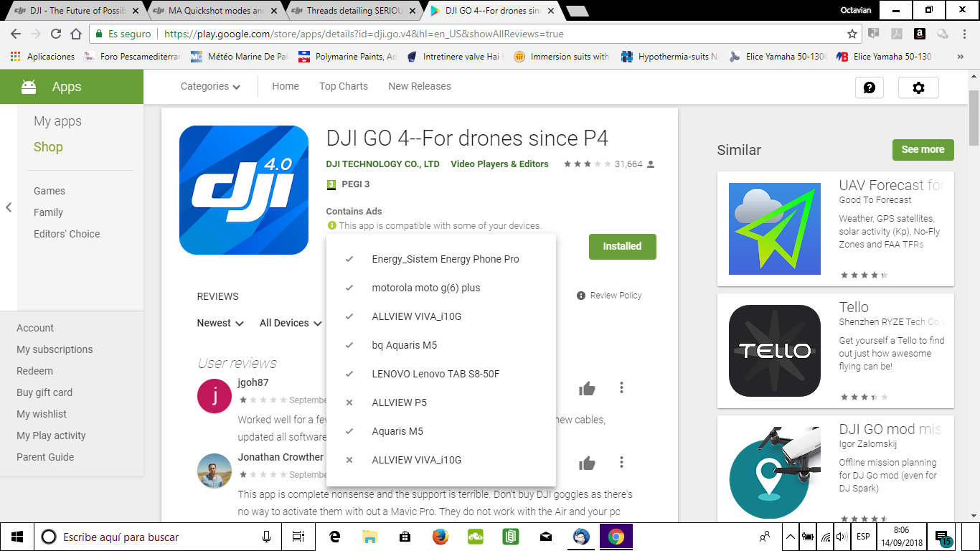Click the Android Apps header icon
This screenshot has width=980, height=551.
29,87
